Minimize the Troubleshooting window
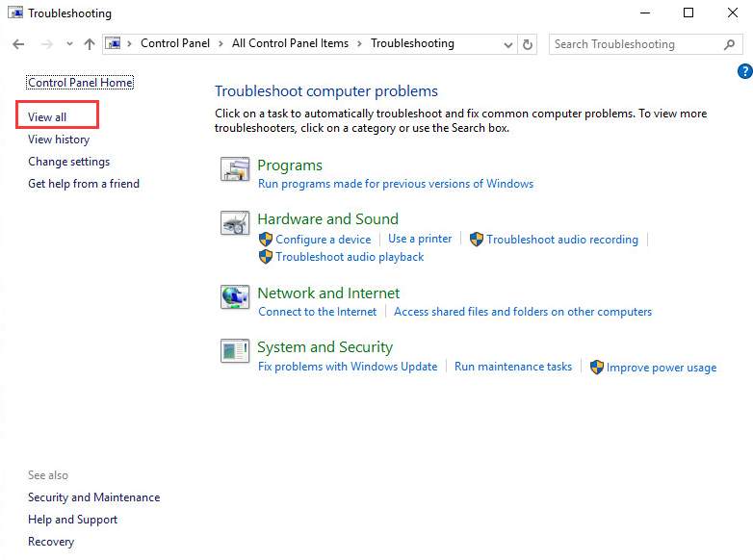The height and width of the screenshot is (560, 753). click(645, 13)
